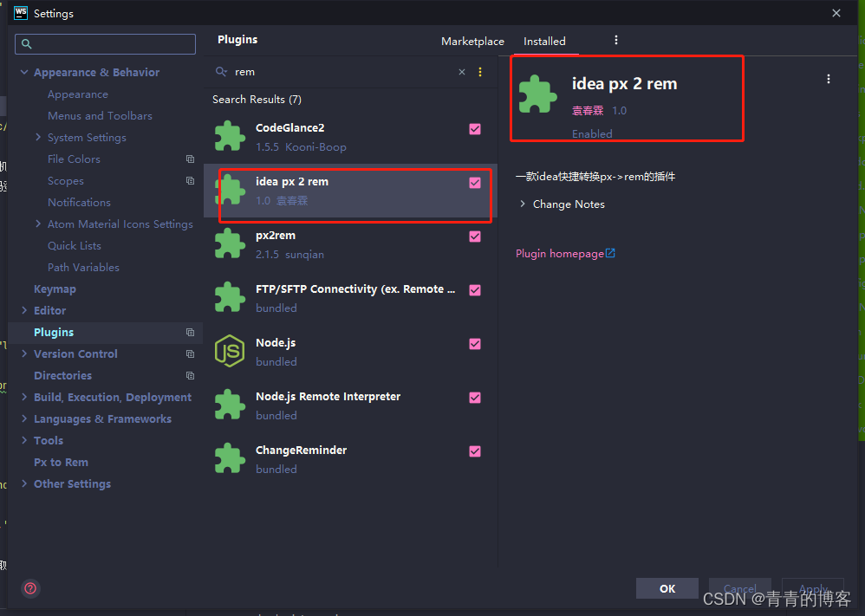Screen dimensions: 865x616
Task: Uncheck the px2rem plugin checkbox
Action: 475,237
